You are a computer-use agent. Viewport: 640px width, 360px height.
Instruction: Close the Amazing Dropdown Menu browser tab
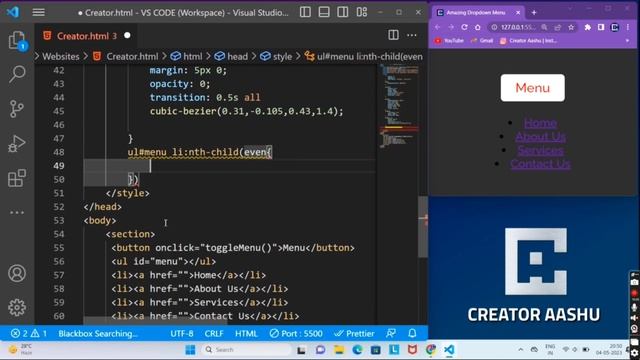pyautogui.click(x=518, y=13)
